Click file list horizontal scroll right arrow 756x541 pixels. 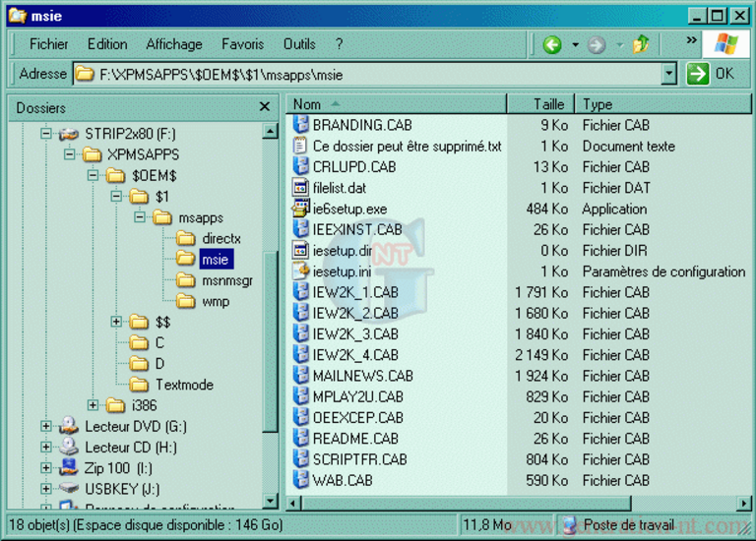744,504
